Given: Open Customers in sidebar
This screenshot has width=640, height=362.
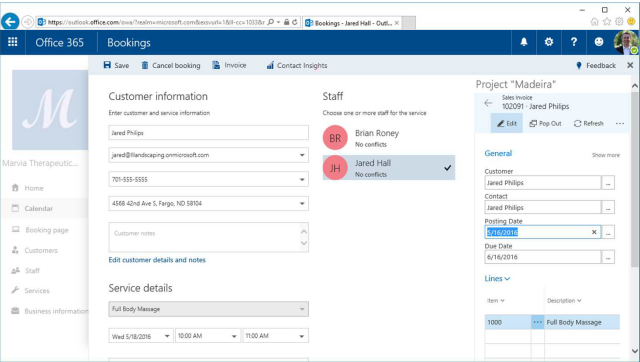Looking at the screenshot, I should (x=34, y=251).
